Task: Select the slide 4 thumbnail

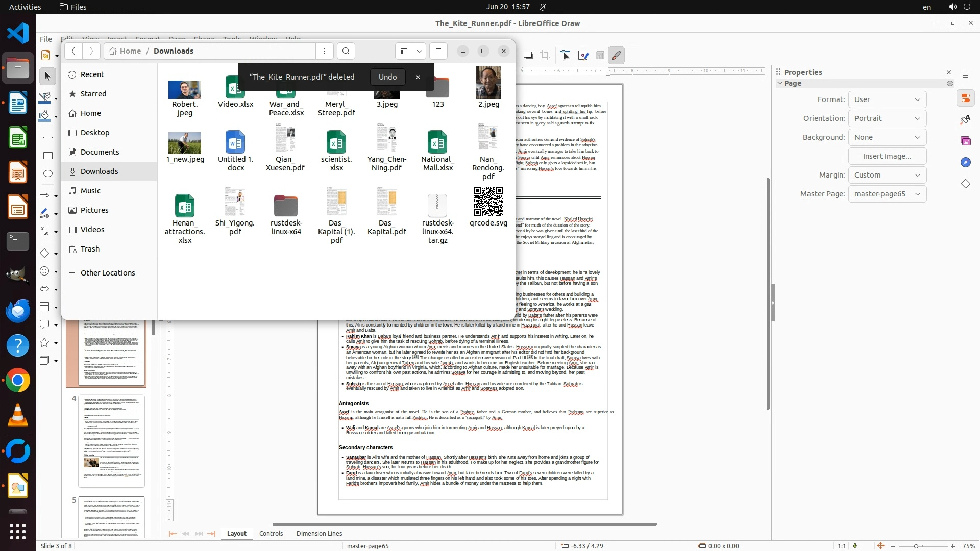Action: pos(111,441)
